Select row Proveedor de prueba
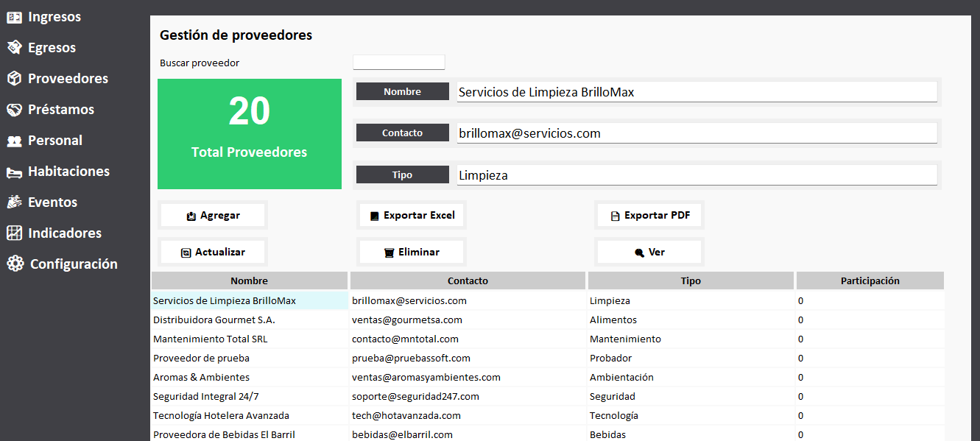This screenshot has height=441, width=980. tap(548, 358)
